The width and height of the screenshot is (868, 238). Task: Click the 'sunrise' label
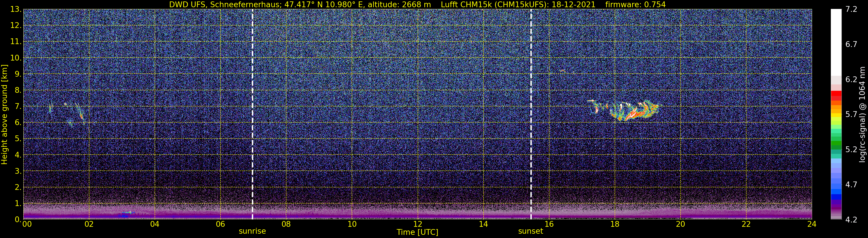[252, 231]
